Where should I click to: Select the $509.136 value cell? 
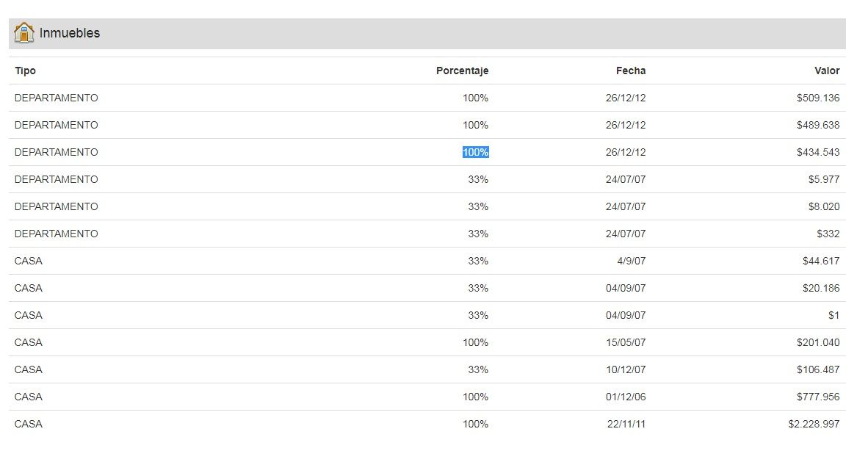click(x=817, y=98)
